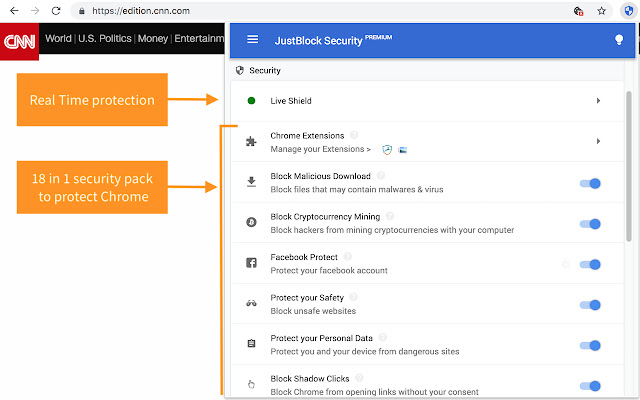Toggle off Block Malicious Download
The image size is (640, 400).
[x=591, y=183]
